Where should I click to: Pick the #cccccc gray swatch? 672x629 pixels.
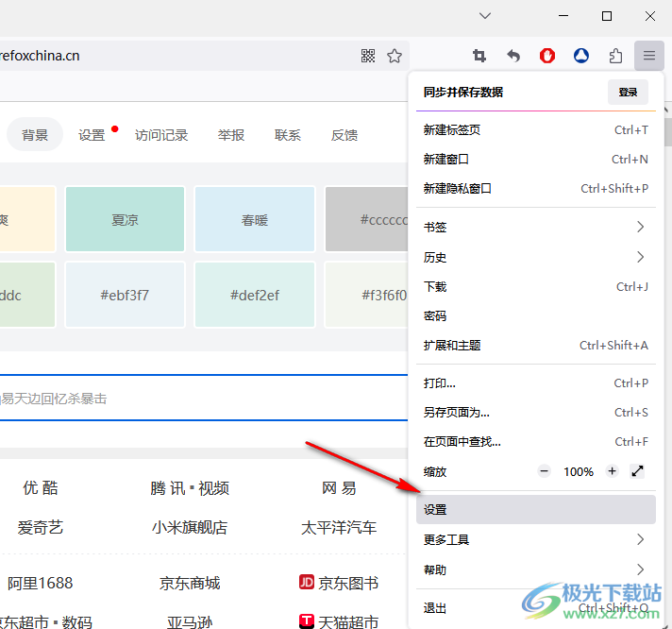pos(366,219)
